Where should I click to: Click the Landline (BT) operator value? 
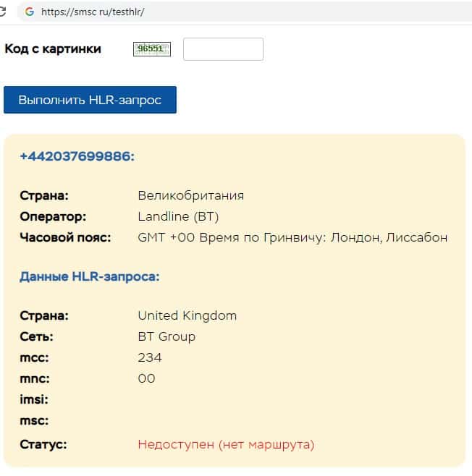pos(178,216)
